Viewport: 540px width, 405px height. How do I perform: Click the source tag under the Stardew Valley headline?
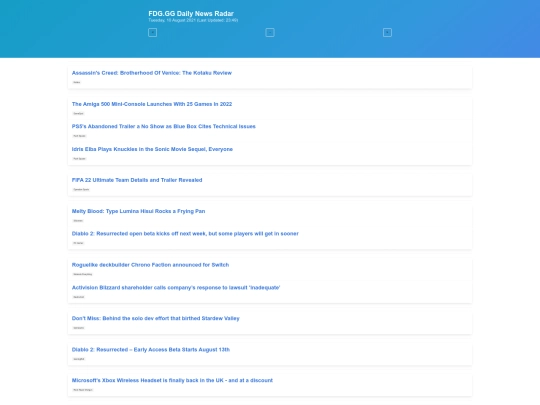pyautogui.click(x=78, y=328)
